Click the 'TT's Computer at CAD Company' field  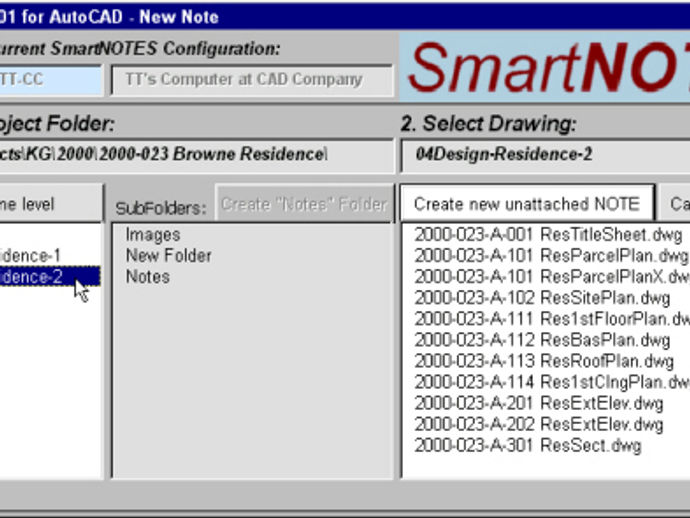252,80
